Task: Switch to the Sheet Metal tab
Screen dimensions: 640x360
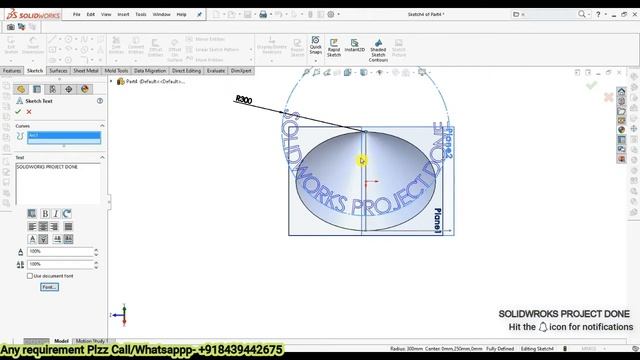Action: point(86,71)
